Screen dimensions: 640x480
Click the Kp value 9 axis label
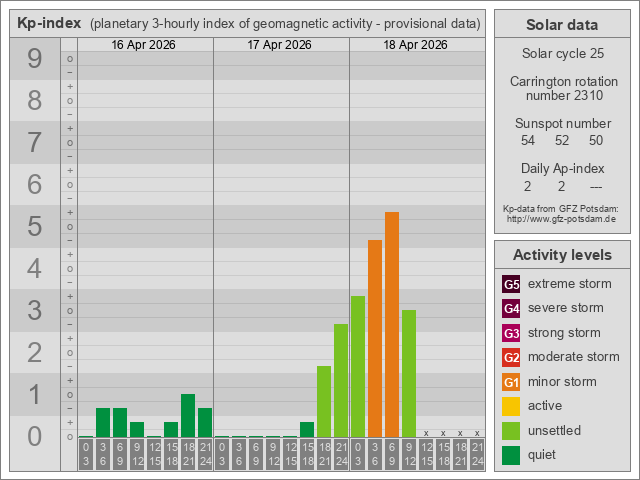[35, 60]
